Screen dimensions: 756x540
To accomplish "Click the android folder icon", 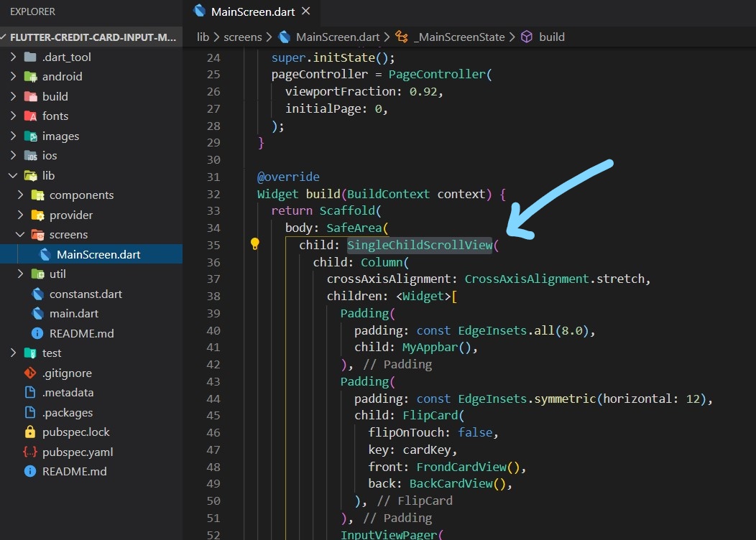I will (x=30, y=76).
